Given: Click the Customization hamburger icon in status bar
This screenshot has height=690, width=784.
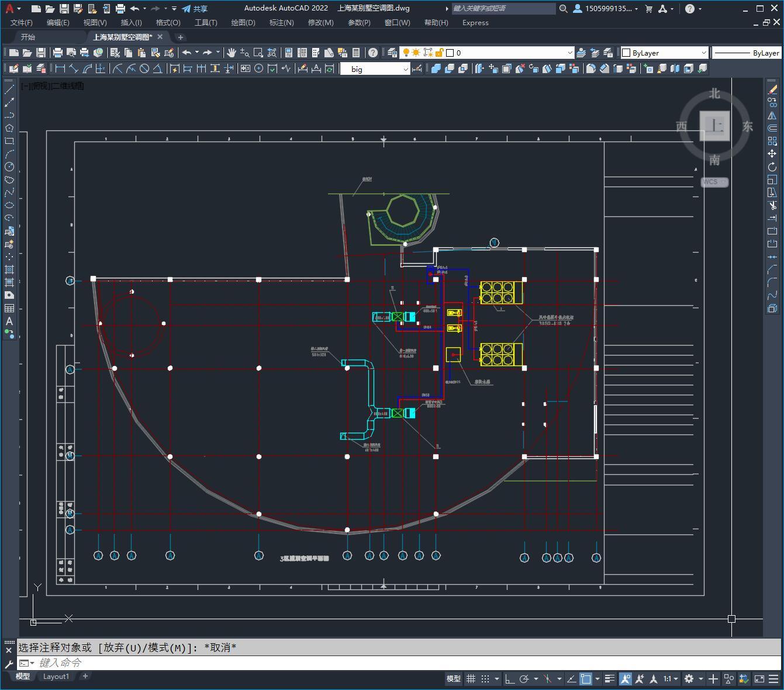Looking at the screenshot, I should point(775,679).
